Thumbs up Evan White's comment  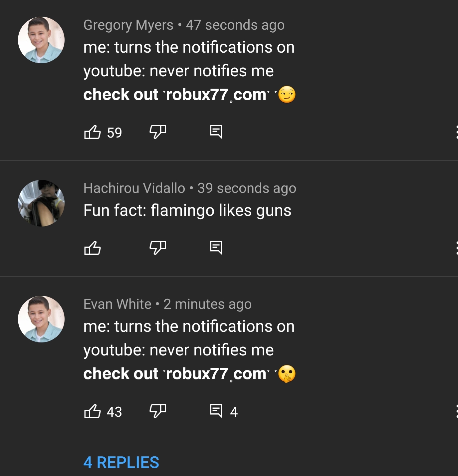[93, 411]
